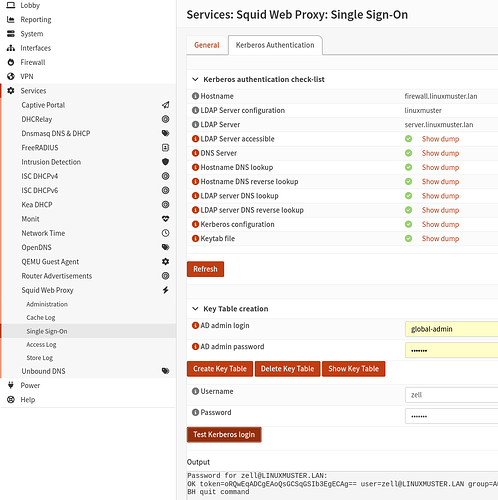
Task: Show help info icon for Hostname row
Action: (195, 96)
